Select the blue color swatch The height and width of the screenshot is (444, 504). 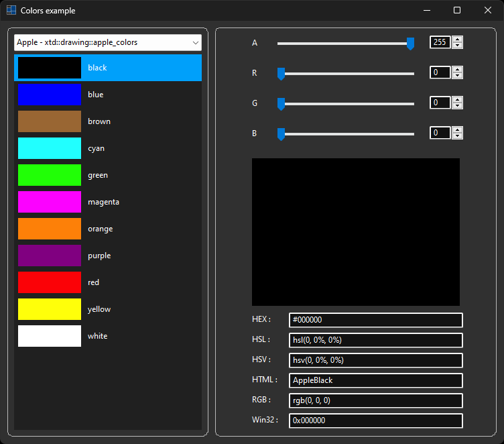(x=50, y=95)
